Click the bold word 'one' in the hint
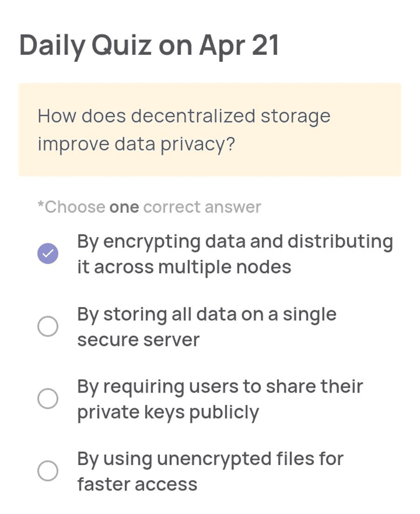Screen dimensions: 420x514 click(124, 207)
